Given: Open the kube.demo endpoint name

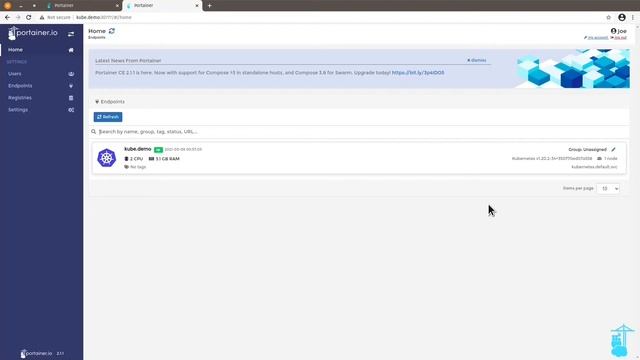Looking at the screenshot, I should [x=138, y=149].
